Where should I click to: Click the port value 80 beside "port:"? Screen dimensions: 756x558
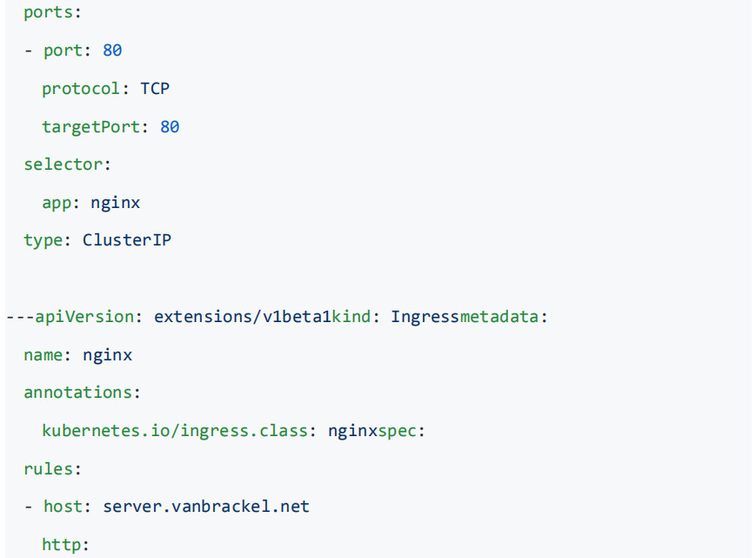(x=112, y=50)
